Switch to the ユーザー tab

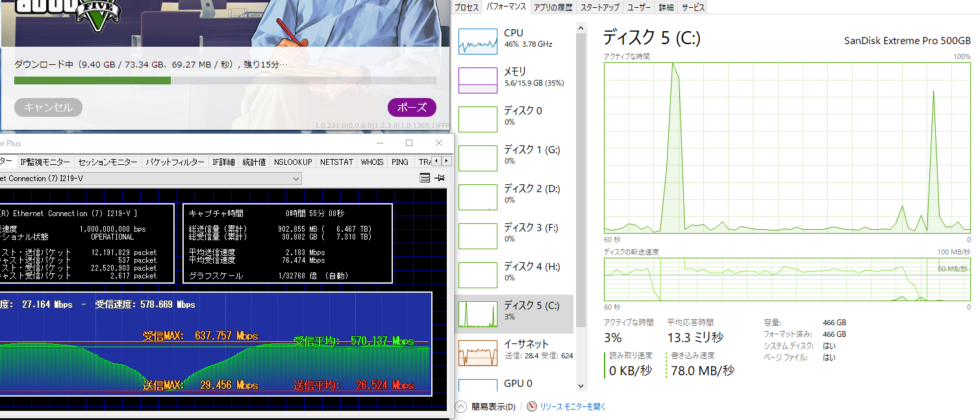pyautogui.click(x=639, y=8)
